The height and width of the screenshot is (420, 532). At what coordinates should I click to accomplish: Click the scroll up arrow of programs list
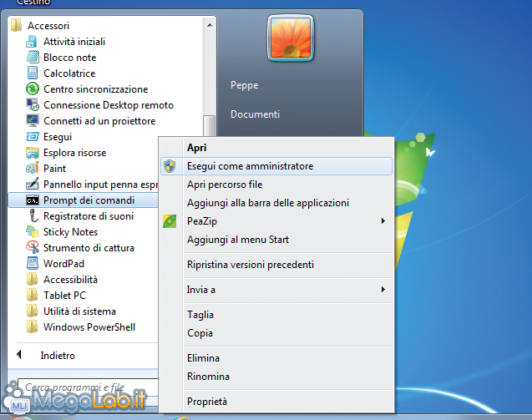tap(210, 25)
